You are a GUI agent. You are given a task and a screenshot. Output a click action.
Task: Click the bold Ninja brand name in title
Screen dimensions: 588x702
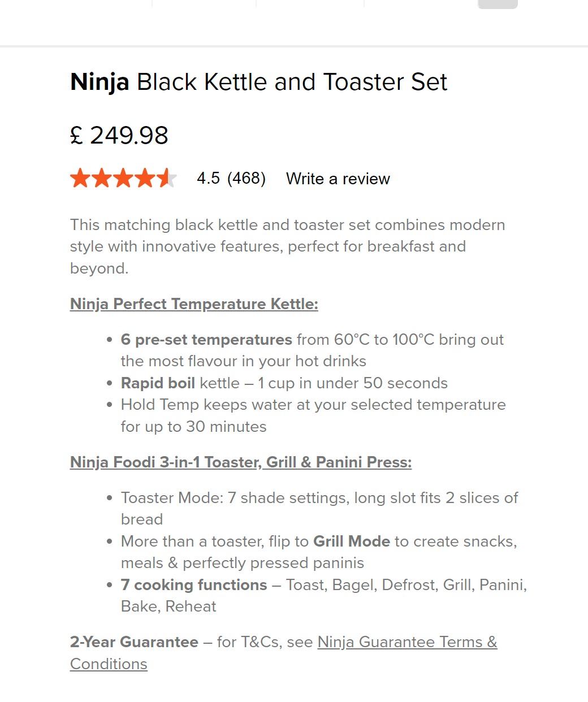click(x=100, y=83)
